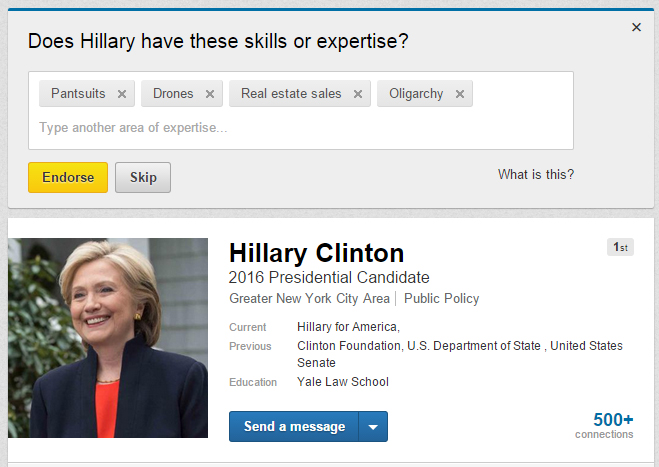659x467 pixels.
Task: Skip the skills endorsement
Action: pyautogui.click(x=143, y=178)
